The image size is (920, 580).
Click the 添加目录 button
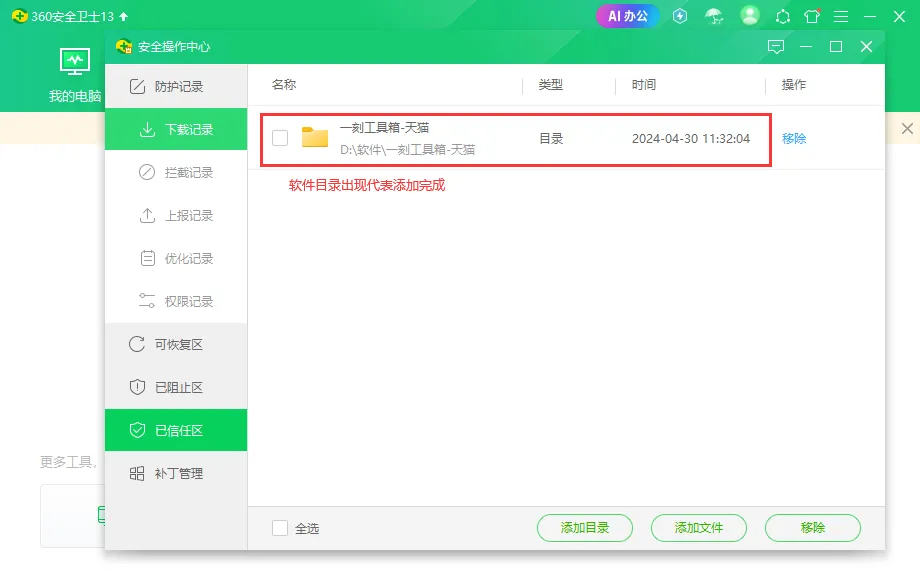coord(584,528)
